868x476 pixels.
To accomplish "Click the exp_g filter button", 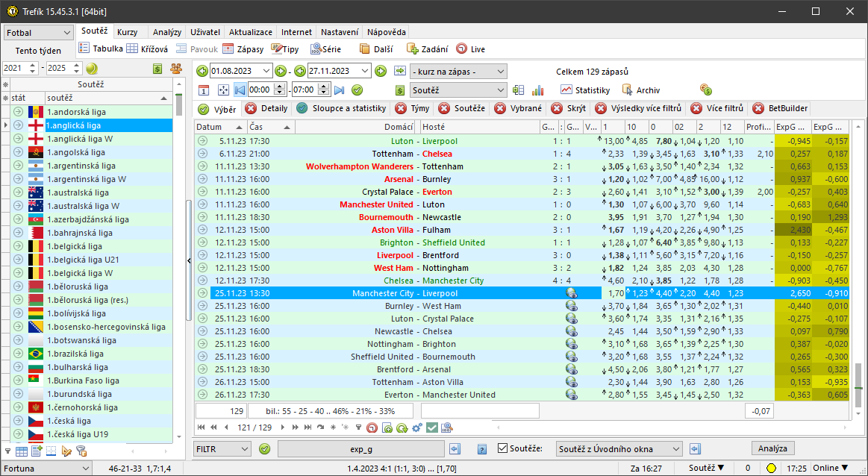I will 361,449.
